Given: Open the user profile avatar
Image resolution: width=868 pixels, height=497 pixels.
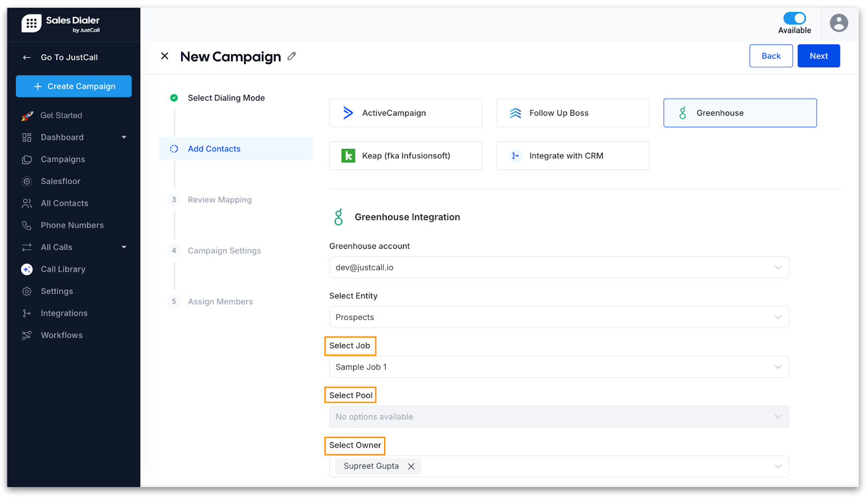Looking at the screenshot, I should pyautogui.click(x=839, y=23).
